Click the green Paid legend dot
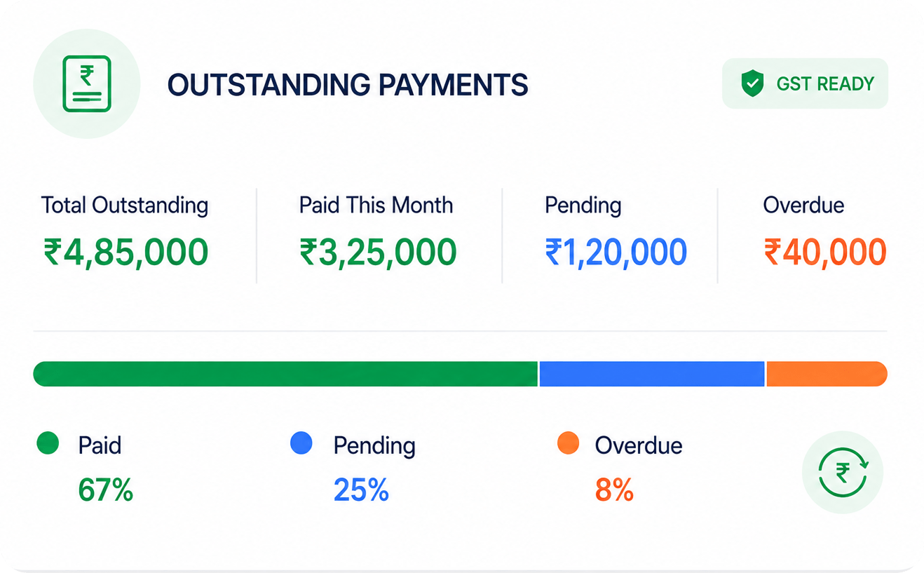Image resolution: width=924 pixels, height=573 pixels. coord(48,443)
